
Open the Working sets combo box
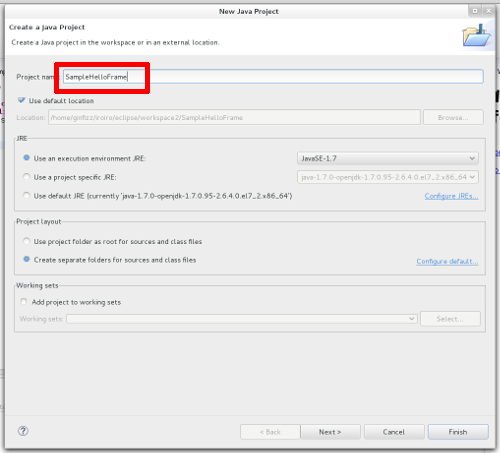(x=242, y=319)
